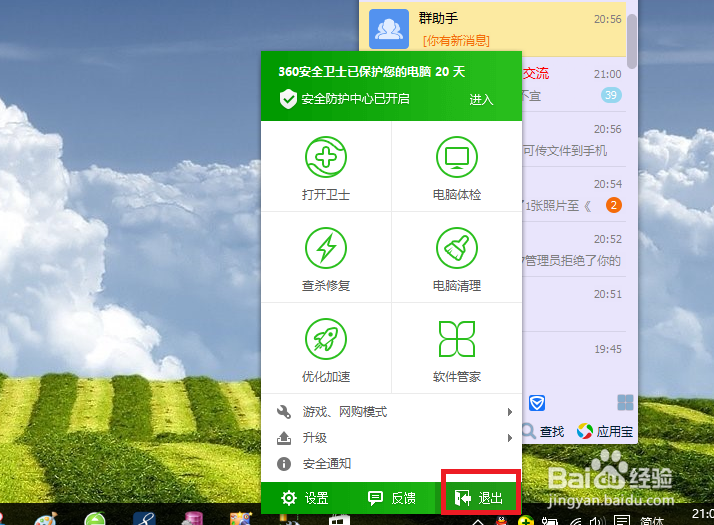This screenshot has width=714, height=525.
Task: Open the 安全通知 security notice entry
Action: (x=391, y=464)
